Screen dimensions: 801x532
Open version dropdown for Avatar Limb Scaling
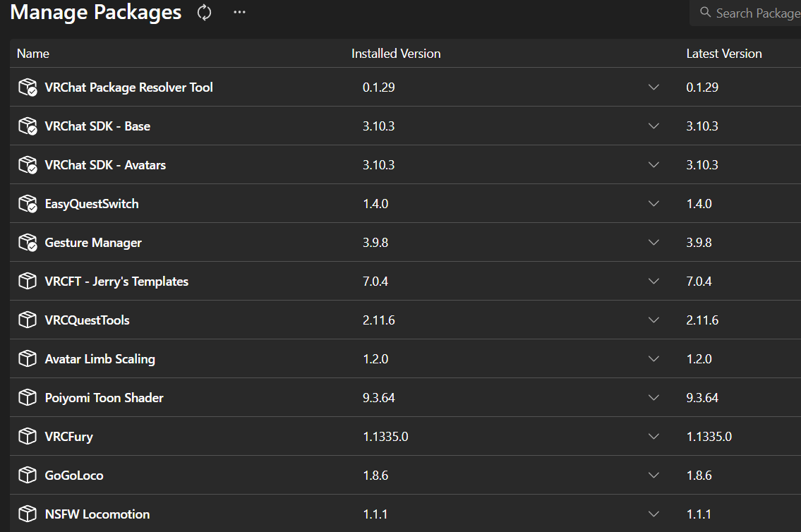tap(654, 359)
